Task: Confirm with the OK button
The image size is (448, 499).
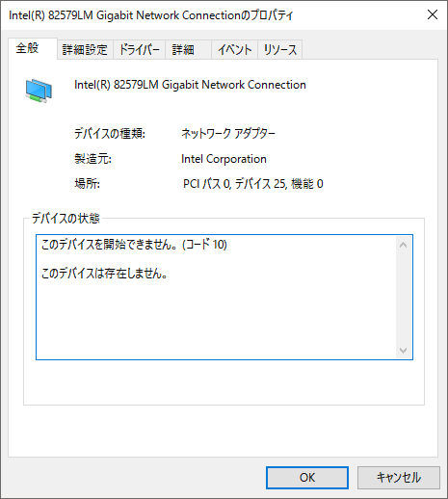Action: [307, 478]
